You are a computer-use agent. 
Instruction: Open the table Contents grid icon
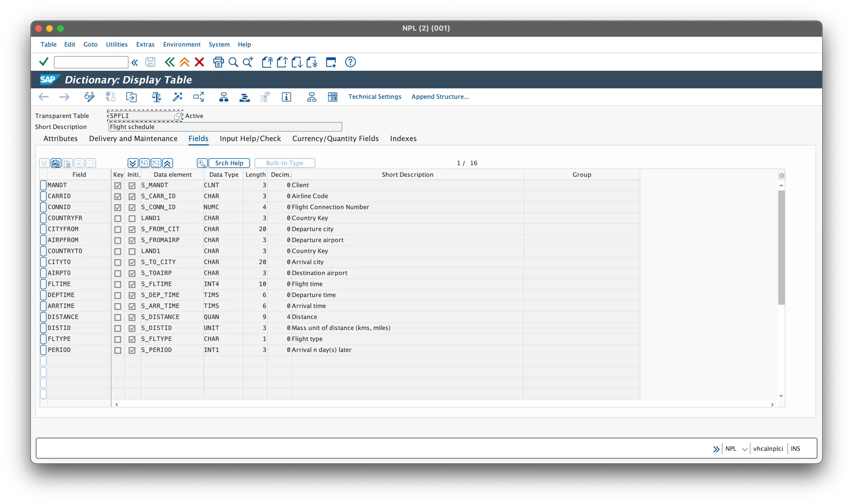[x=332, y=97]
